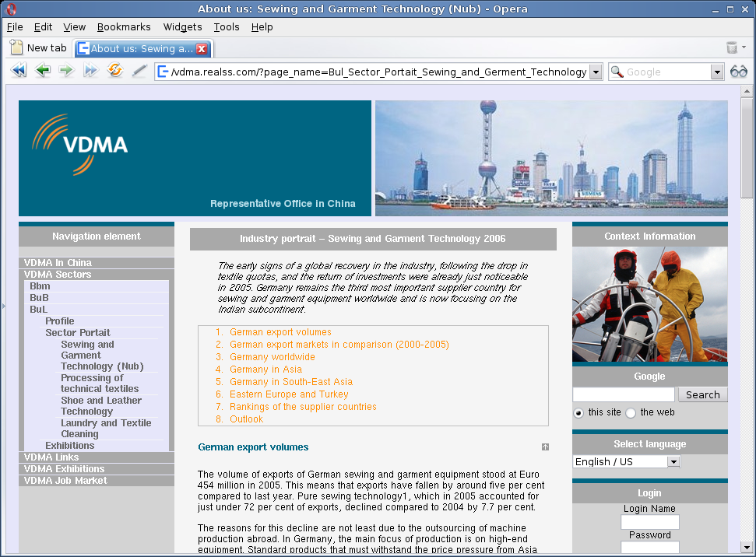Click the glasses view icon

(x=738, y=72)
